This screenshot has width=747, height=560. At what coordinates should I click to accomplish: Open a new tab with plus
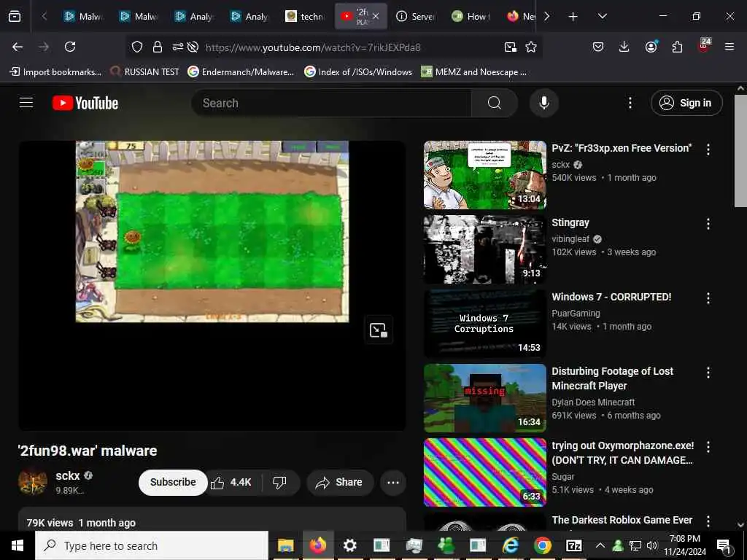tap(573, 17)
